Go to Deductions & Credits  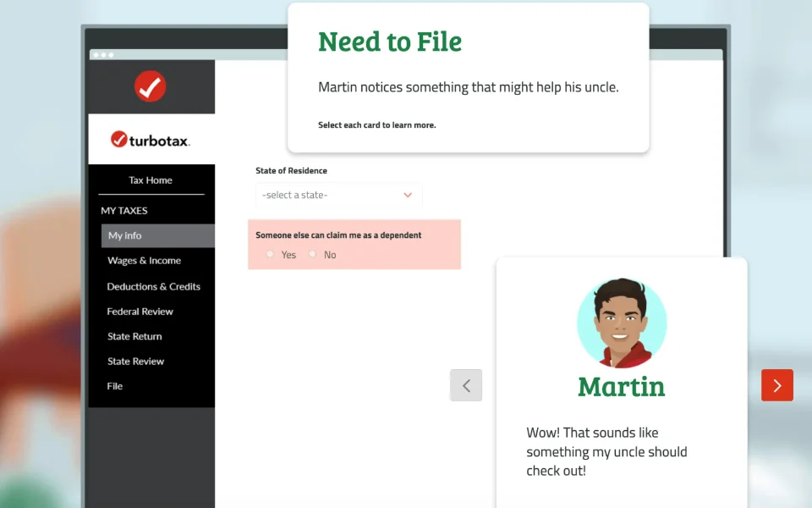coord(153,286)
